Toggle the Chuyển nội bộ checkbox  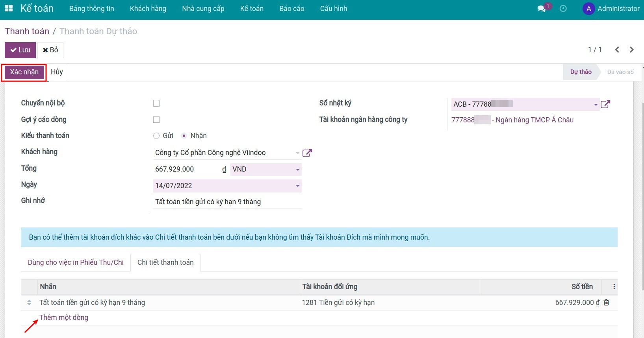[156, 103]
